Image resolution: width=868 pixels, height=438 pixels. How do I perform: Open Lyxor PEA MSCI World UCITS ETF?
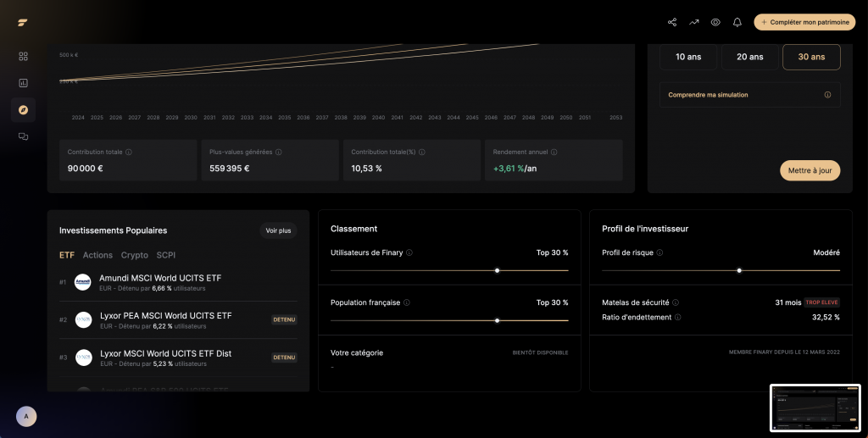point(165,316)
